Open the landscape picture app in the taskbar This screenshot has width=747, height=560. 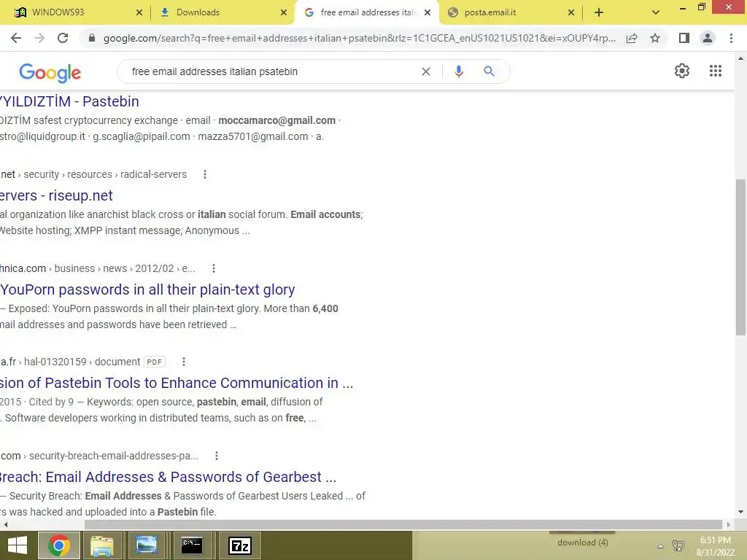(146, 545)
